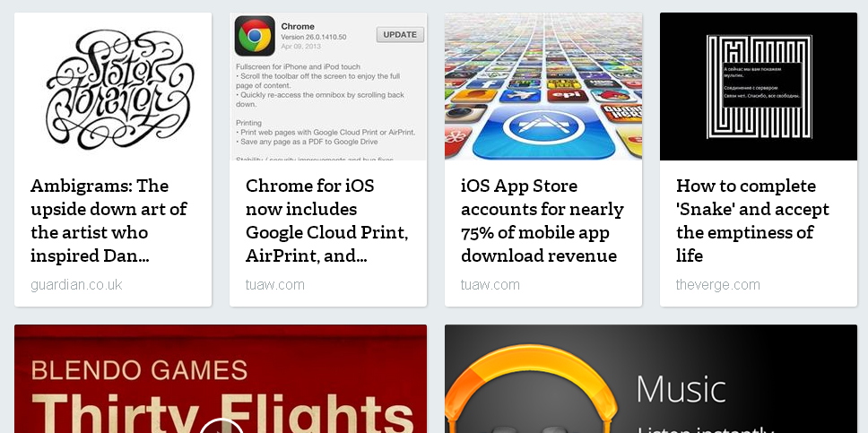868x433 pixels.
Task: Click tuaw.com under the Chrome article
Action: pos(275,284)
